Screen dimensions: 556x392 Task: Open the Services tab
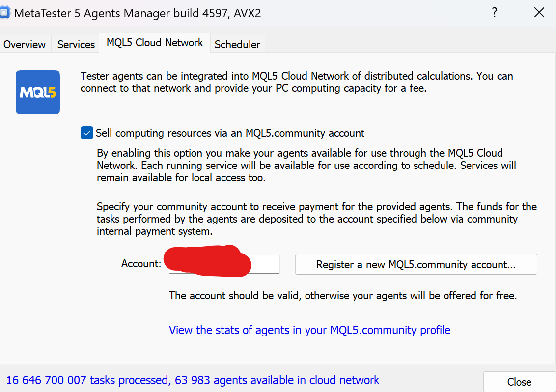[76, 44]
